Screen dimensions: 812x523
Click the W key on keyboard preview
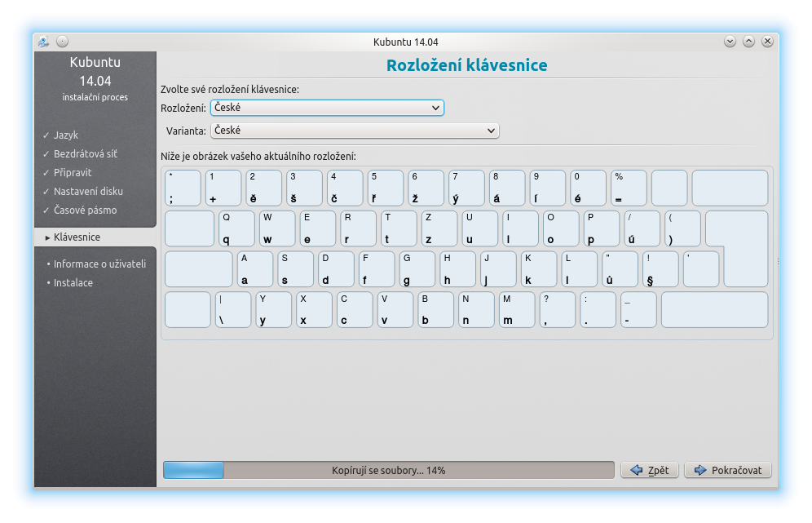tap(277, 228)
